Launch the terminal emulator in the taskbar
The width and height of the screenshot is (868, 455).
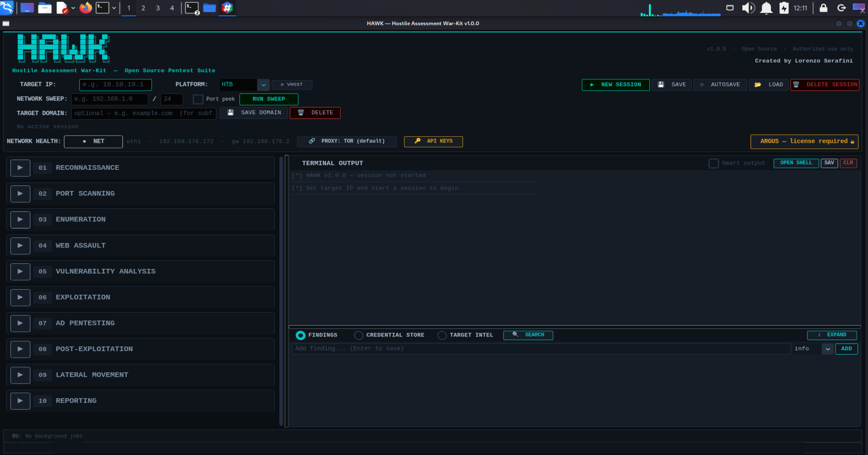tap(102, 8)
